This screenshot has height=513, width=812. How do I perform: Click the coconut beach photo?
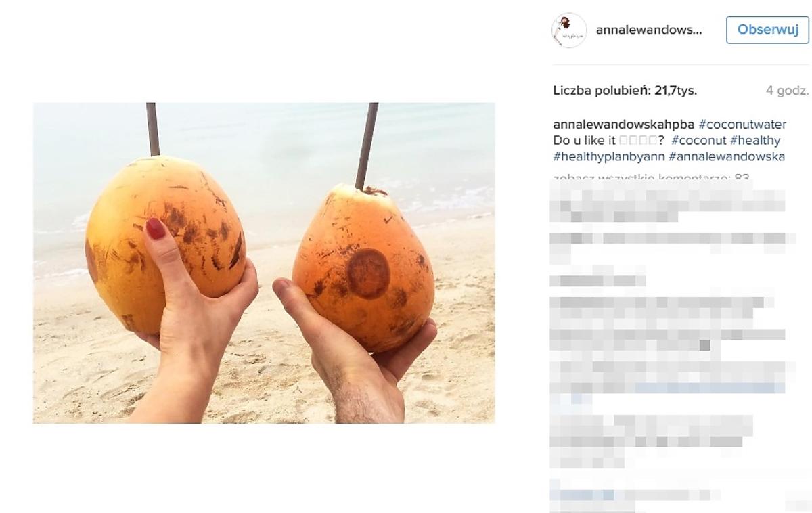pyautogui.click(x=264, y=263)
